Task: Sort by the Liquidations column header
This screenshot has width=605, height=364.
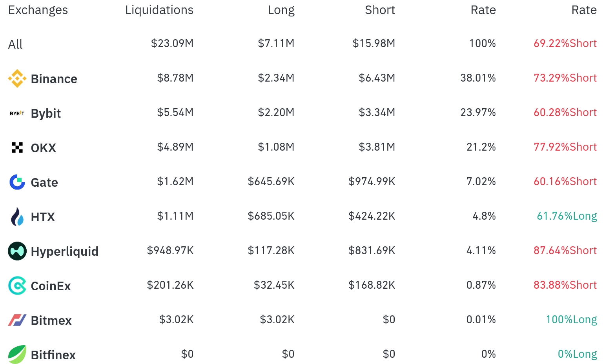Action: pyautogui.click(x=159, y=10)
